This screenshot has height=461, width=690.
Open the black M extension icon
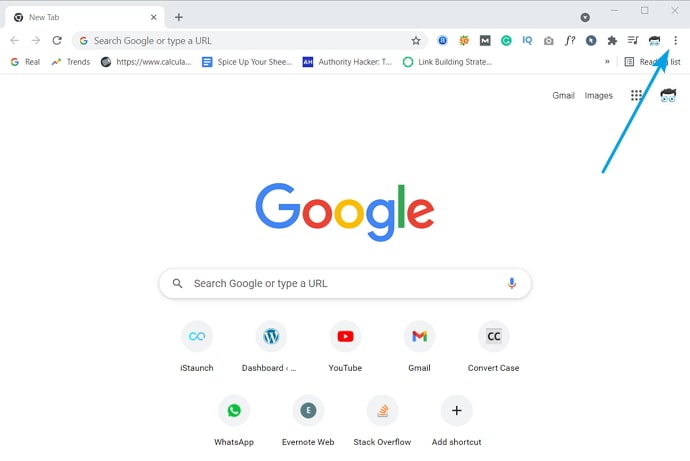click(x=485, y=40)
